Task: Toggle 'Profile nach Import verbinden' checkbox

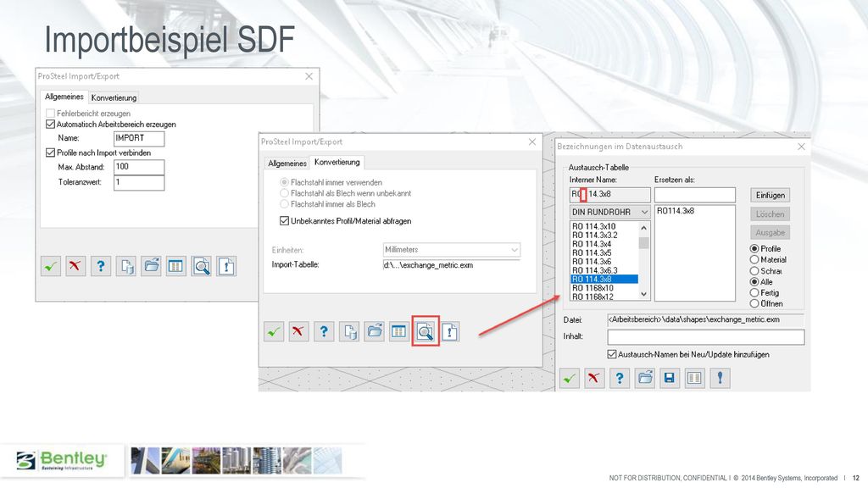Action: [50, 152]
